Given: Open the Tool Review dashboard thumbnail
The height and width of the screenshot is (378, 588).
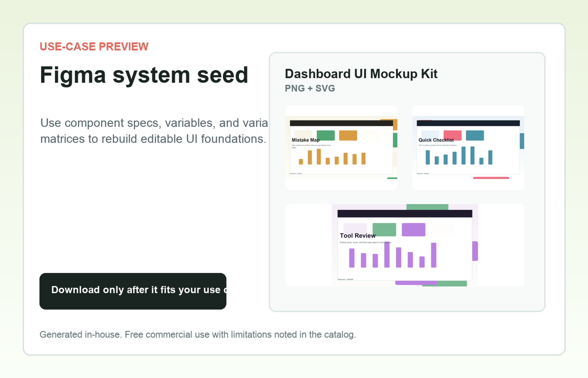Looking at the screenshot, I should (405, 245).
